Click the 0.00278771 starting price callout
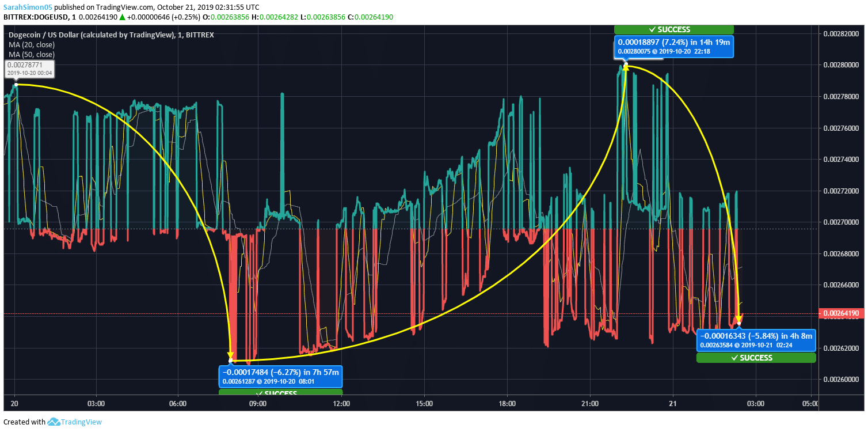 coord(29,69)
